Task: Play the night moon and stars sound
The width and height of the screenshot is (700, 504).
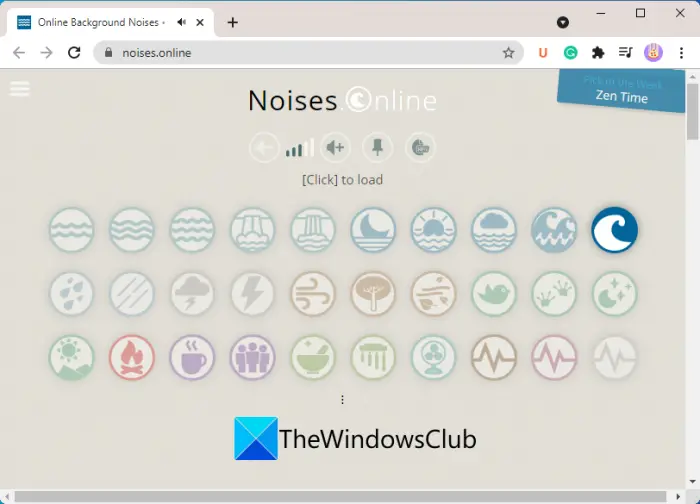Action: 615,294
